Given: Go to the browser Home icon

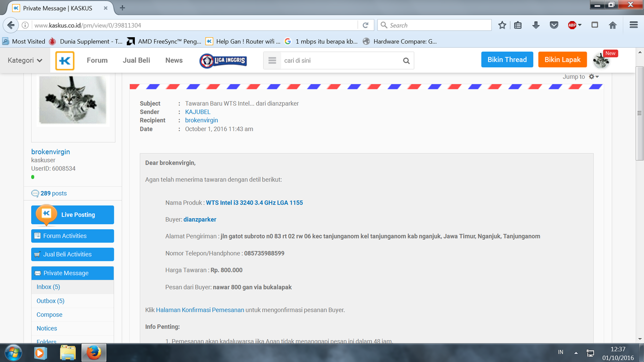Looking at the screenshot, I should pos(613,25).
